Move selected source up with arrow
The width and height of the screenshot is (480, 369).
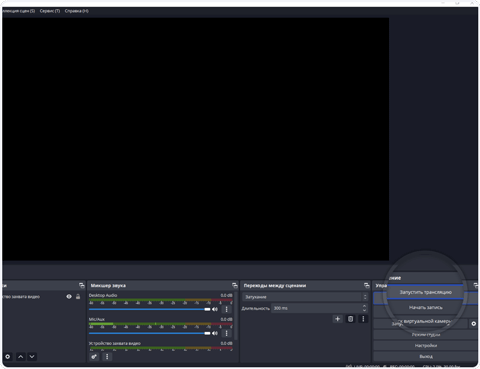20,357
